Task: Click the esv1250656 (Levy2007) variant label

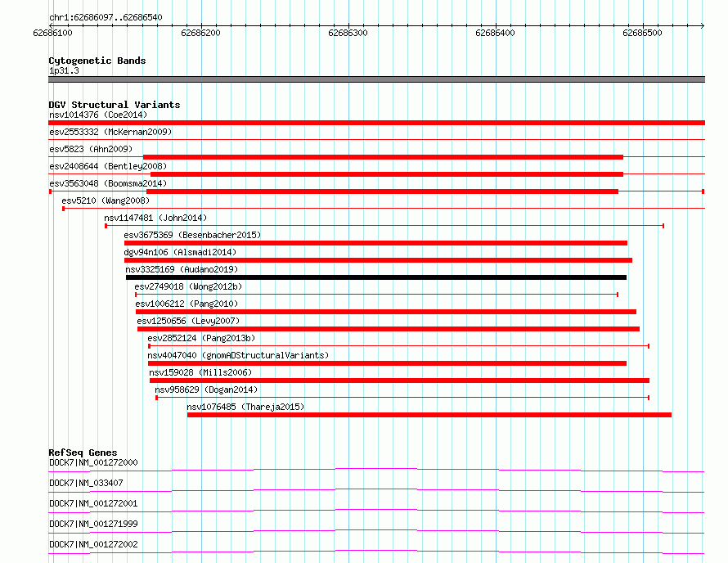Action: pos(188,321)
